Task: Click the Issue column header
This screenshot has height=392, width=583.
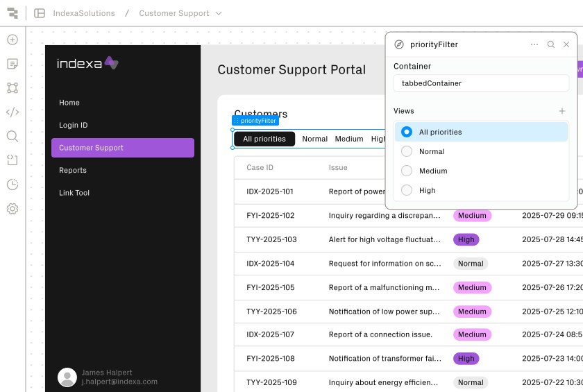Action: pos(338,168)
